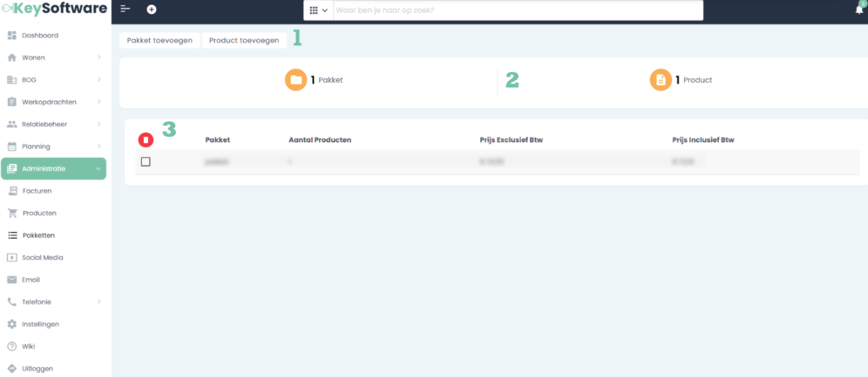Click the Producten shopping cart icon
The height and width of the screenshot is (377, 868).
point(12,213)
